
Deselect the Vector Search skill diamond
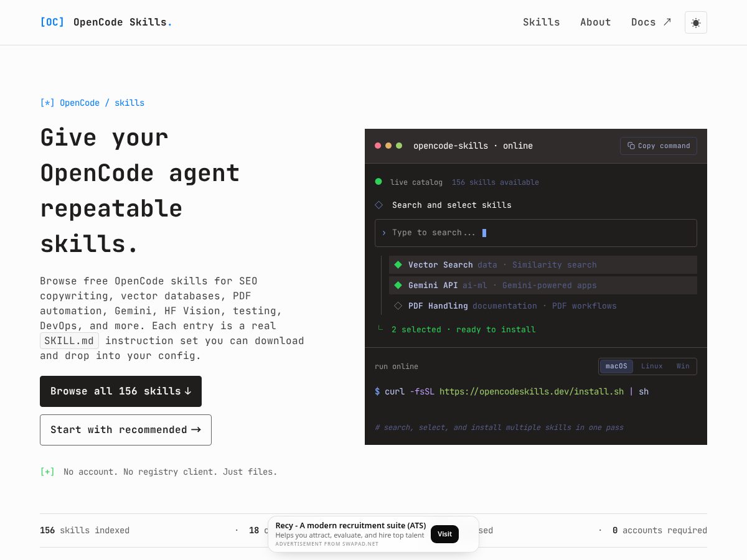[398, 264]
